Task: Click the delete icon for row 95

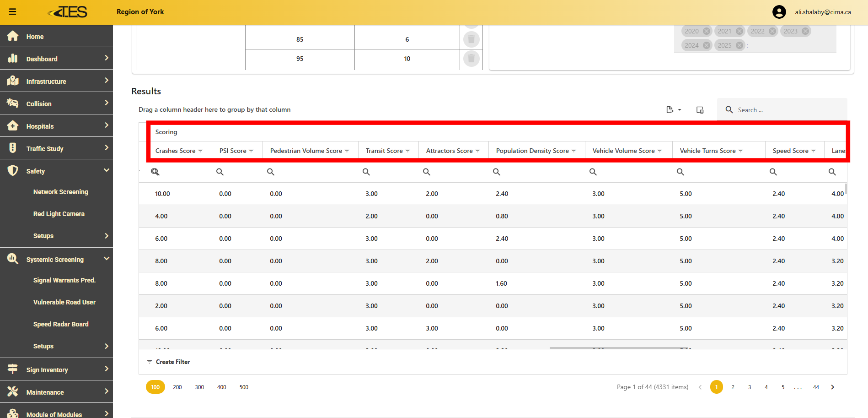Action: 471,59
